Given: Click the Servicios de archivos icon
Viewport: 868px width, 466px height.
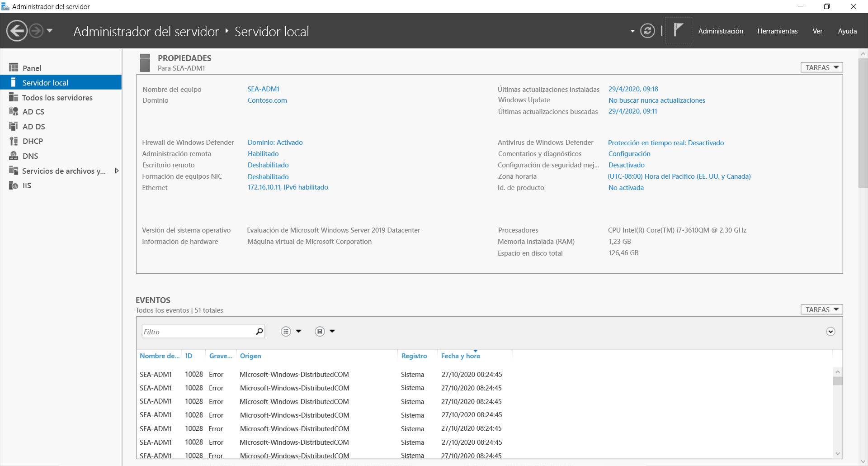Looking at the screenshot, I should [14, 171].
